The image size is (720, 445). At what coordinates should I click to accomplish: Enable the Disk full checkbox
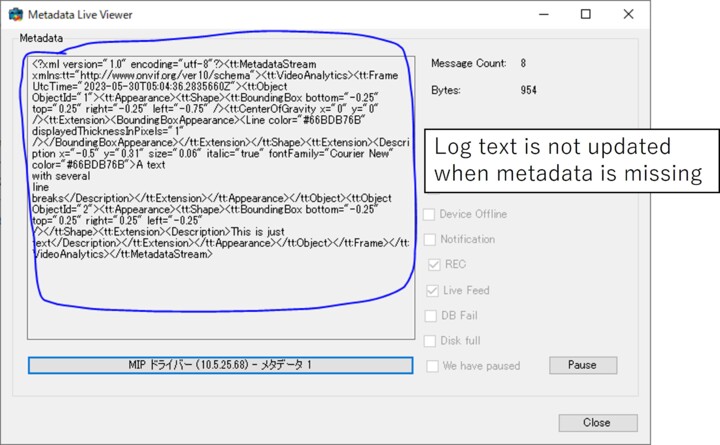pyautogui.click(x=433, y=340)
